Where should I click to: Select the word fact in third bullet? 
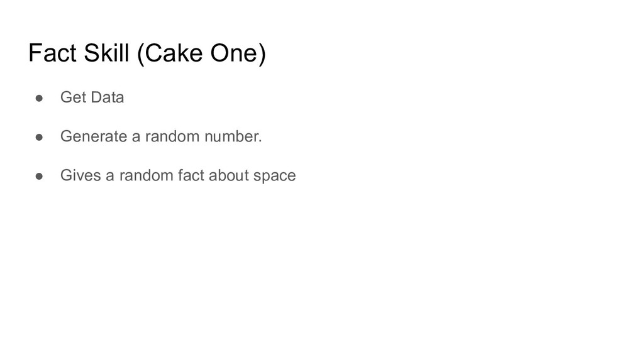[x=191, y=175]
